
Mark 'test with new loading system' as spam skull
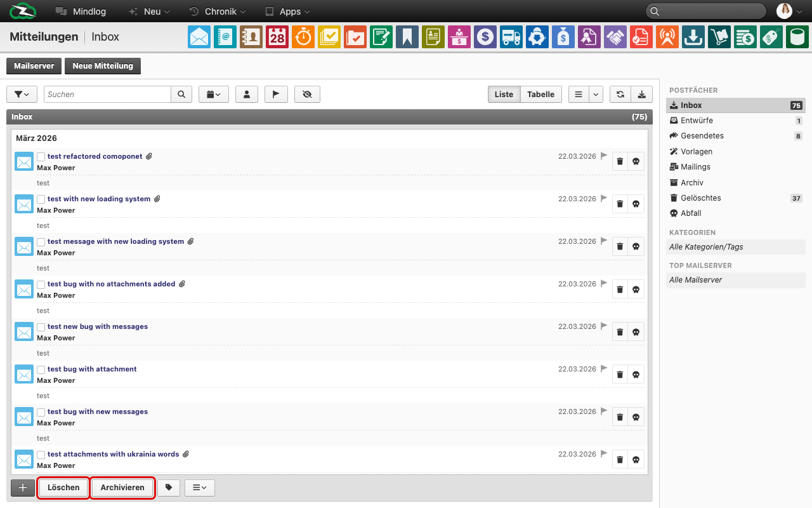(x=636, y=204)
